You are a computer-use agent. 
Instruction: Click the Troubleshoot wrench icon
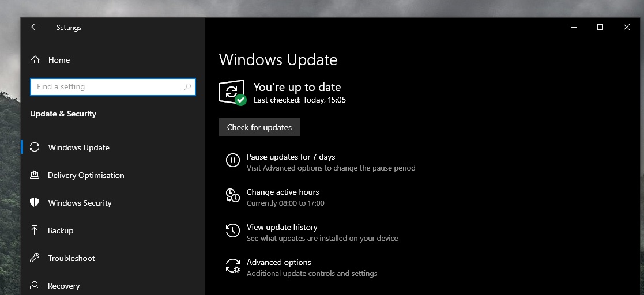[35, 258]
